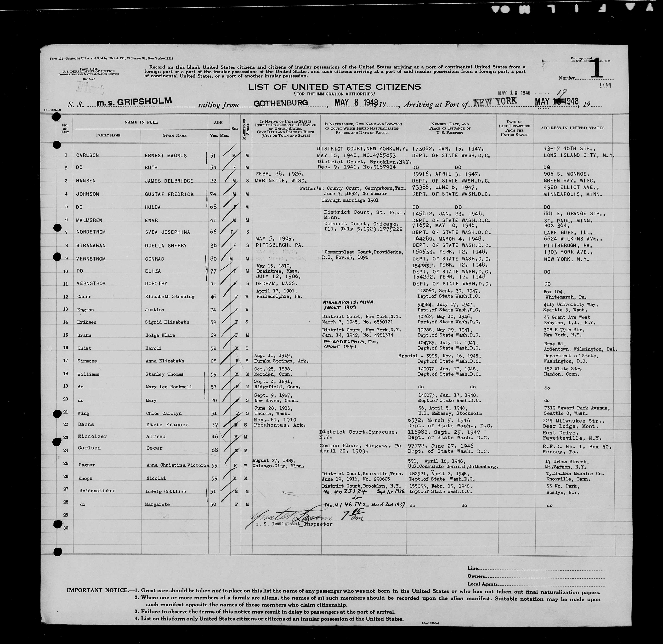This screenshot has height=644, width=663.
Task: Click family name 'NORDSTROM'
Action: click(91, 232)
